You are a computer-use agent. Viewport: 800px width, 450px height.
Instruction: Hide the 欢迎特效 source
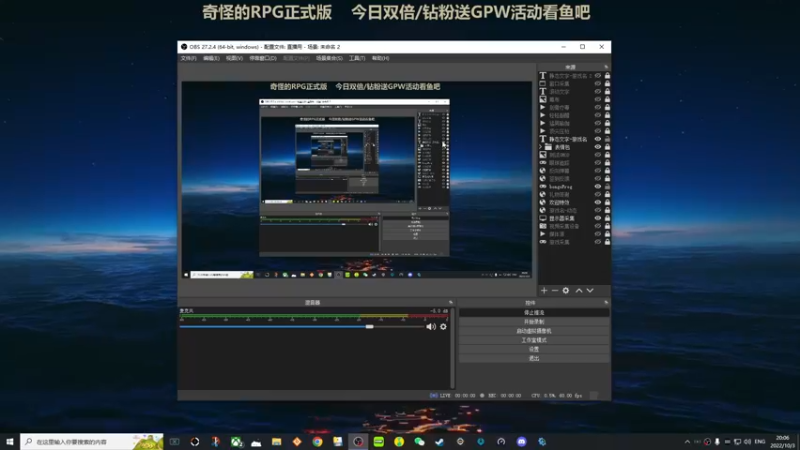(598, 202)
